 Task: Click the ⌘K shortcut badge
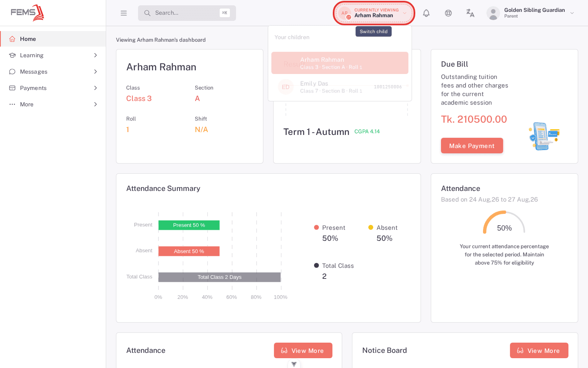coord(225,13)
